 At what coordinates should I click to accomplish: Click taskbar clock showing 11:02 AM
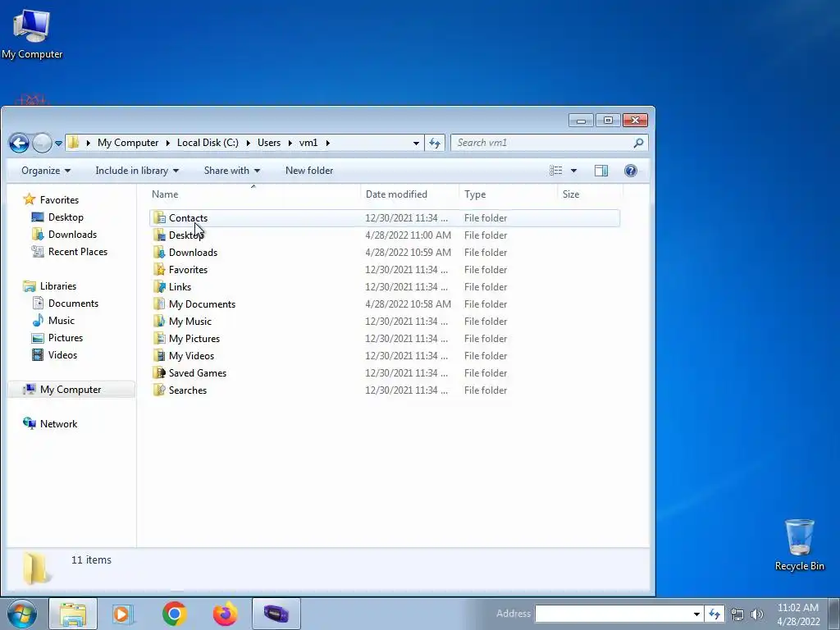click(x=798, y=614)
